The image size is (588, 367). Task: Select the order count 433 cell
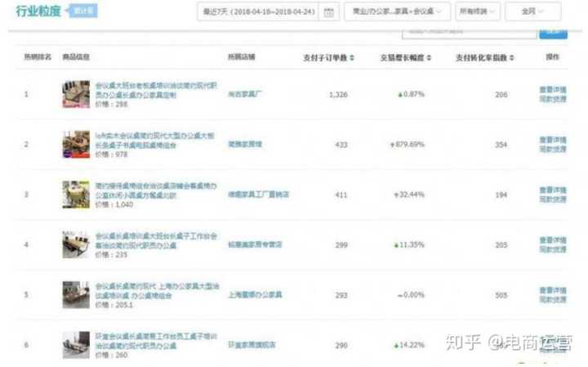pos(341,145)
